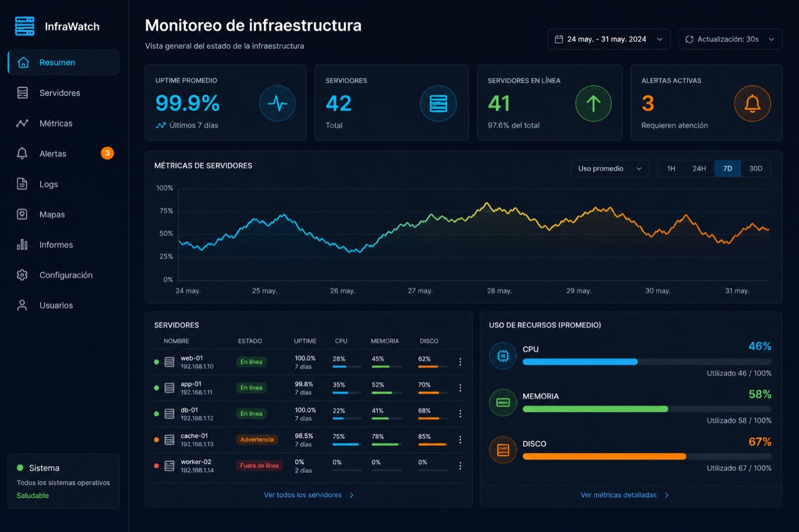Open the three-dot menu for app-01
The image size is (799, 532).
pyautogui.click(x=460, y=388)
